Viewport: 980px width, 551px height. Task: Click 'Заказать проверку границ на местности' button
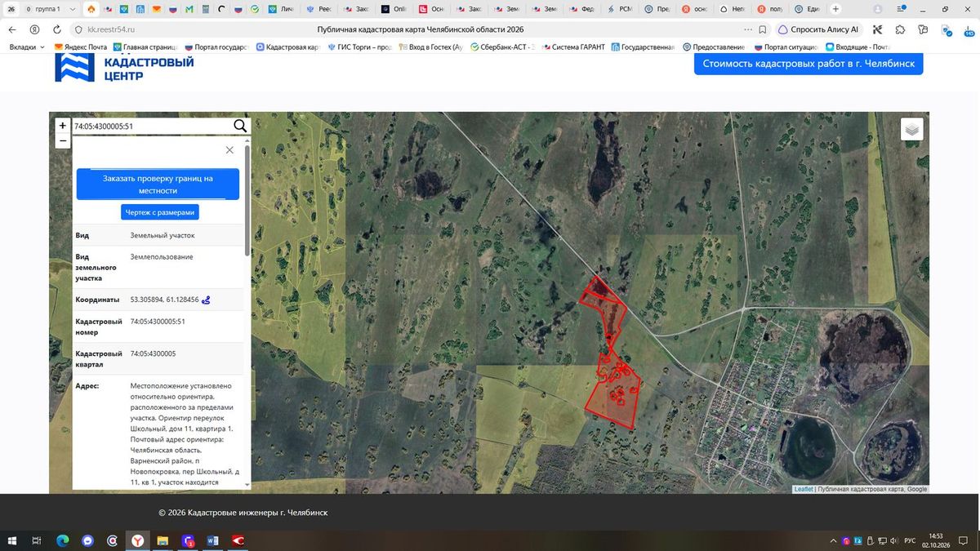pyautogui.click(x=158, y=184)
